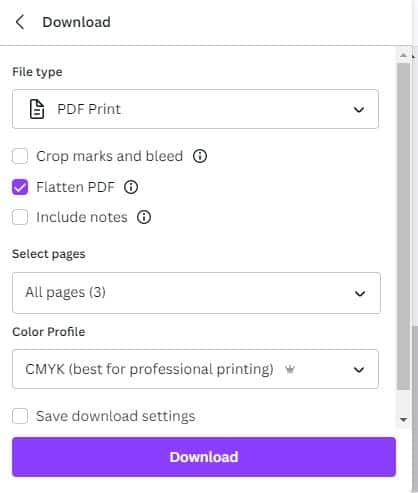Click the Save download settings label
This screenshot has width=418, height=493.
coord(116,416)
